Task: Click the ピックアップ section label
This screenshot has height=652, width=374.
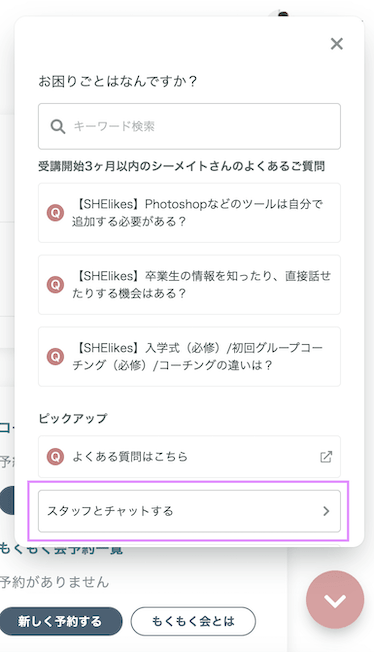Action: 72,418
